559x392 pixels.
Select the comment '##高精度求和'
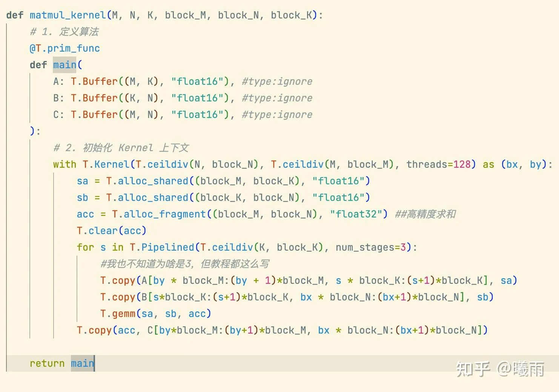425,214
